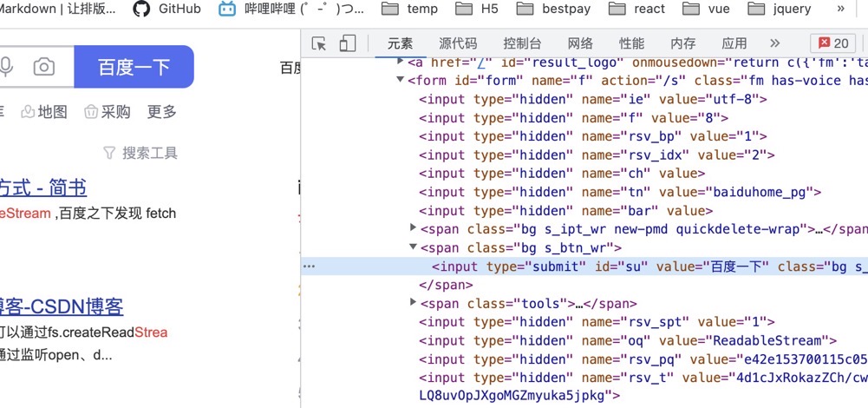Select the hidden input named rsv_spt
868x408 pixels.
(597, 322)
